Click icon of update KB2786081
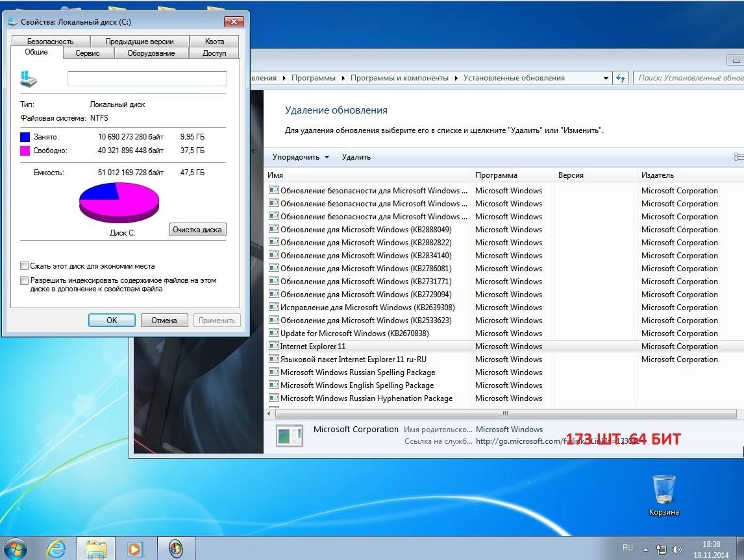The width and height of the screenshot is (744, 560). coord(274,268)
